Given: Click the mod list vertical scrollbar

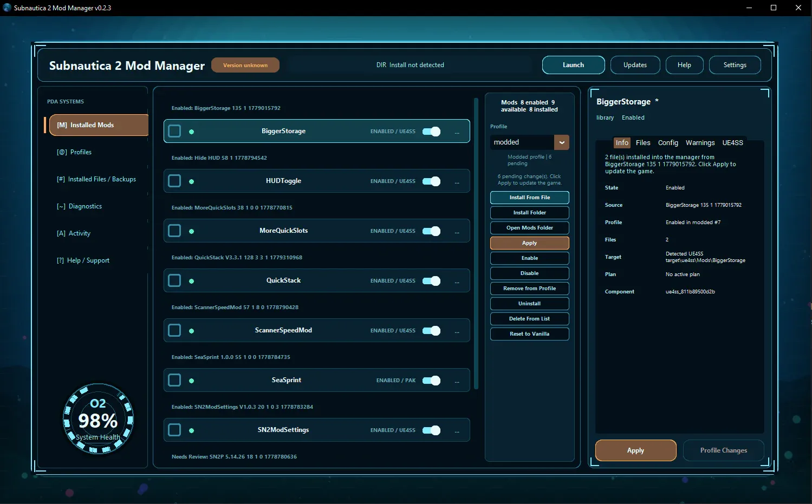Looking at the screenshot, I should click(476, 244).
